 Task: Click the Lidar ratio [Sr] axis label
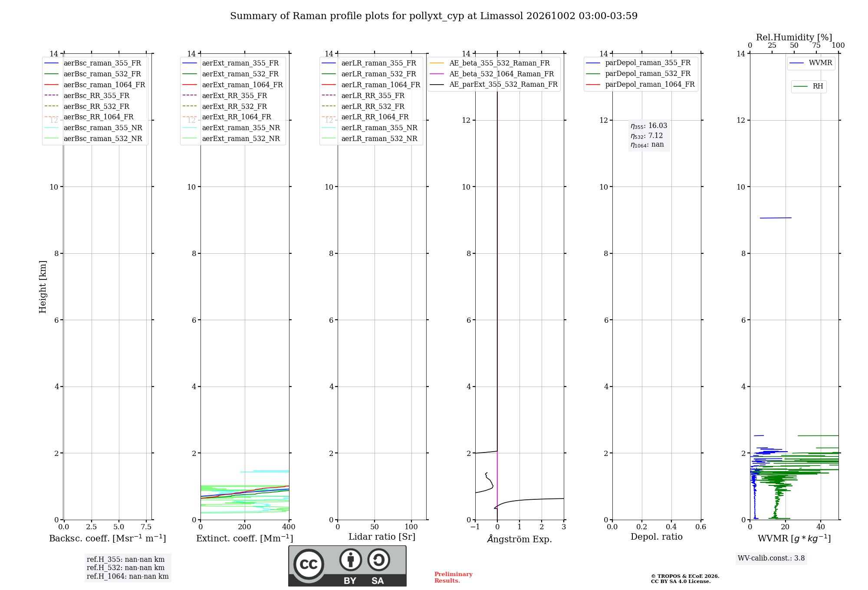coord(382,537)
